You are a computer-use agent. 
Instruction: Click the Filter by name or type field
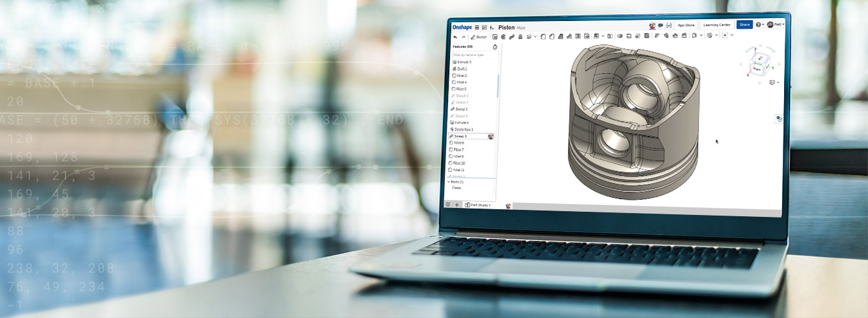pos(473,55)
